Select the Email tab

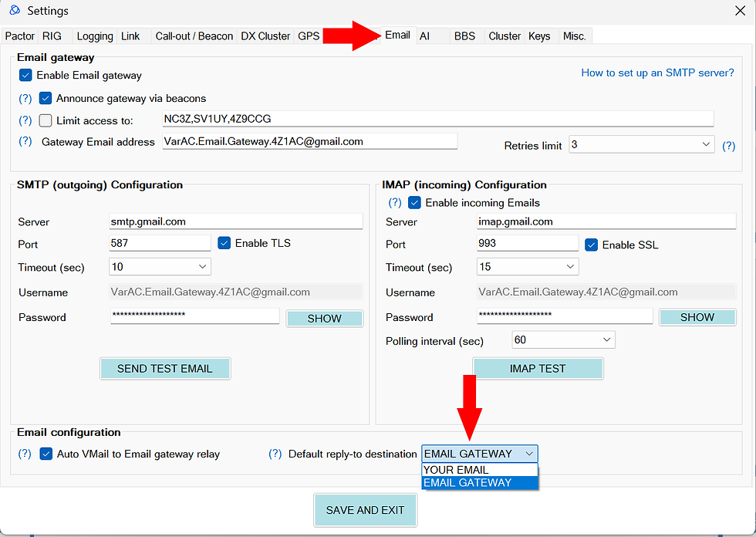pos(398,35)
